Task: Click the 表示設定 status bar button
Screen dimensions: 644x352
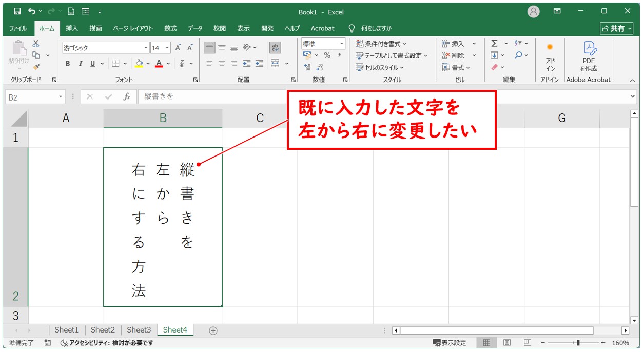Action: [450, 343]
